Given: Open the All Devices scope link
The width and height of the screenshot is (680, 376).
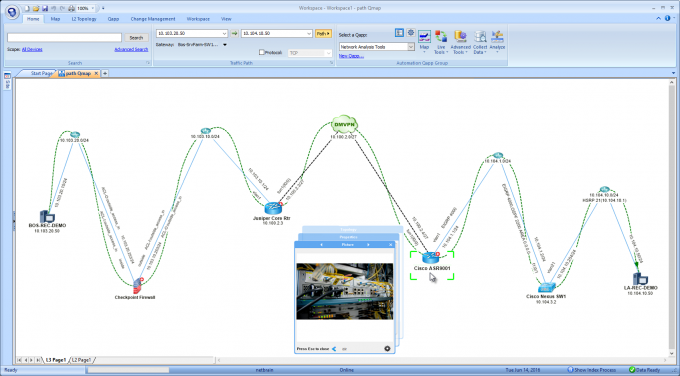Looking at the screenshot, I should coord(32,49).
